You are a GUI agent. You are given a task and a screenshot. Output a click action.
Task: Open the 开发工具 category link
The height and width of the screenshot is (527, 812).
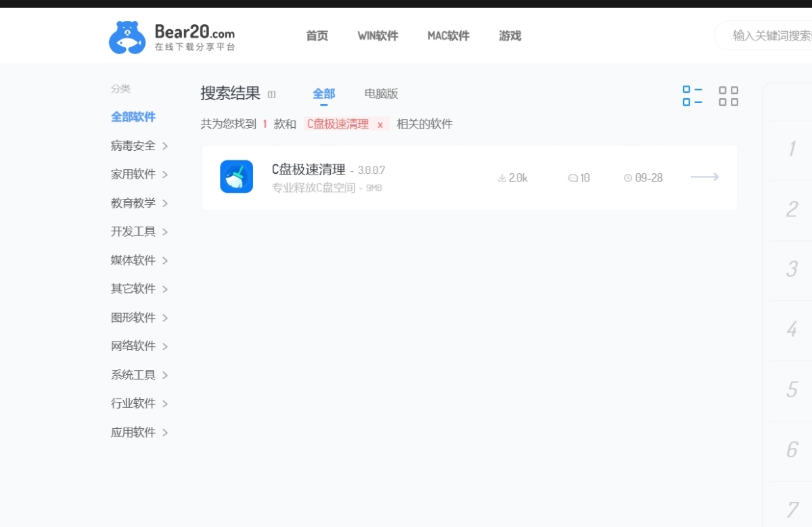(133, 231)
